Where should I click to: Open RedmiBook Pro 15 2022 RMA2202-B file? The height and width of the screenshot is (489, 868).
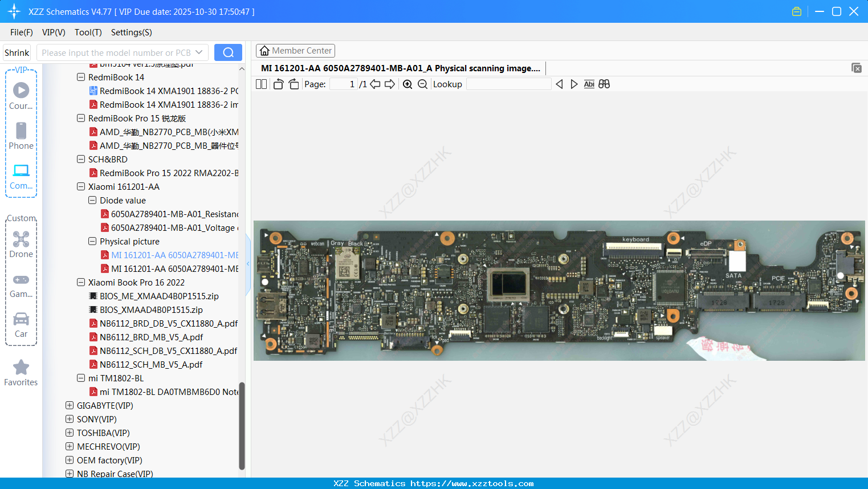tap(164, 173)
